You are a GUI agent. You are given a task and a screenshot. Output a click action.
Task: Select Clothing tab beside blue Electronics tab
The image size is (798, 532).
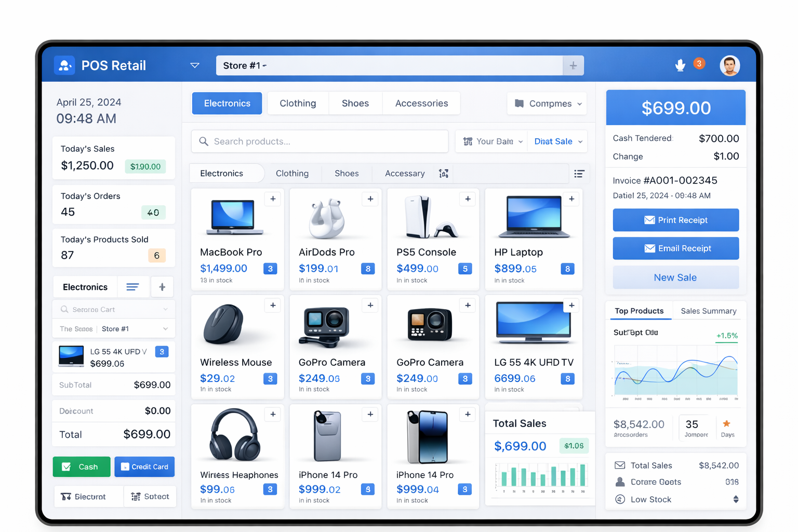pyautogui.click(x=298, y=103)
